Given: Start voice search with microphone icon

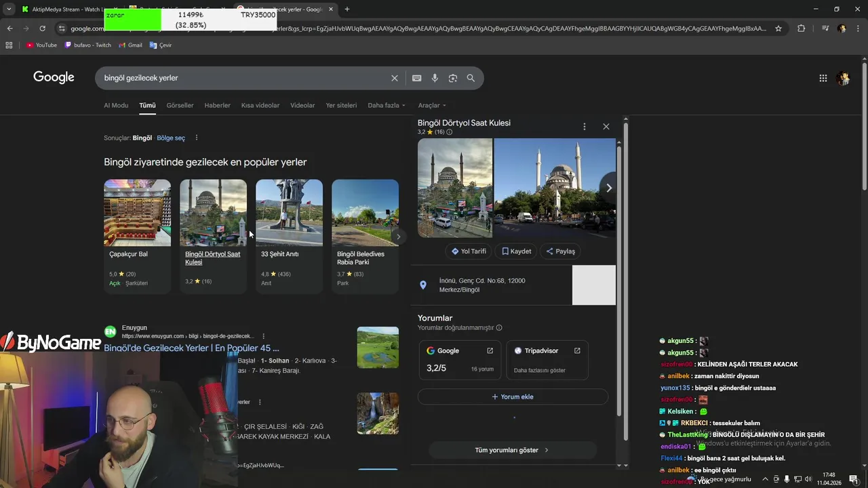Looking at the screenshot, I should tap(435, 78).
